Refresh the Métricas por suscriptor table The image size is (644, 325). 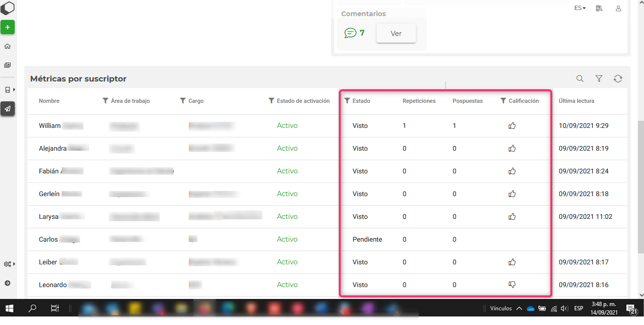point(617,79)
